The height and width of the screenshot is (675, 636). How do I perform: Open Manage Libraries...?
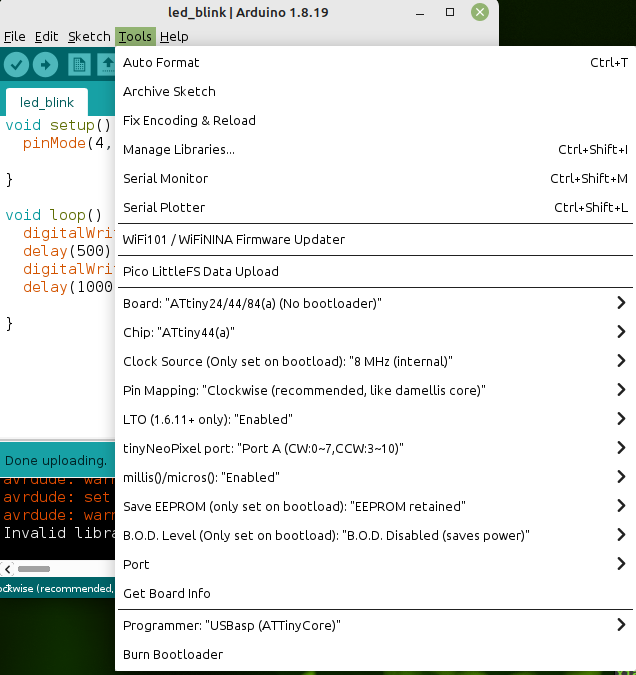coord(375,149)
